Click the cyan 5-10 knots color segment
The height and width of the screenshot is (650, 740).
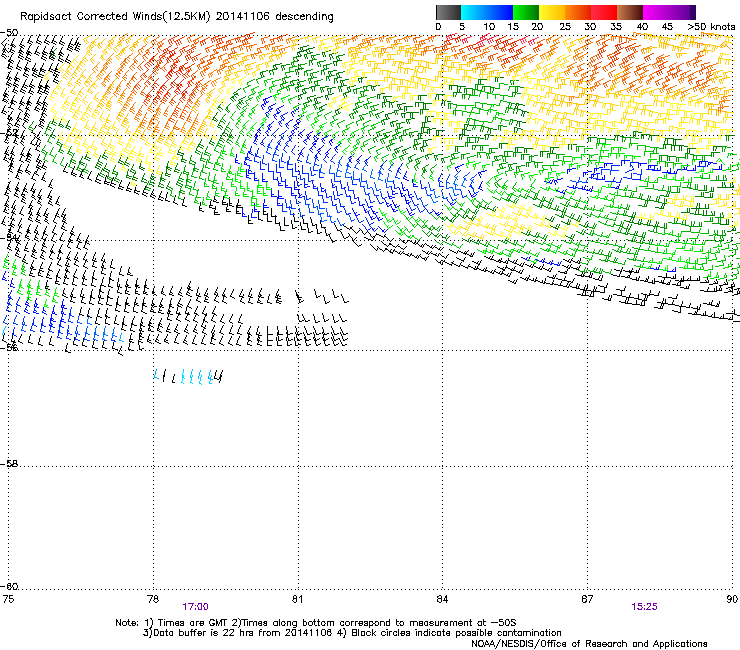(473, 12)
